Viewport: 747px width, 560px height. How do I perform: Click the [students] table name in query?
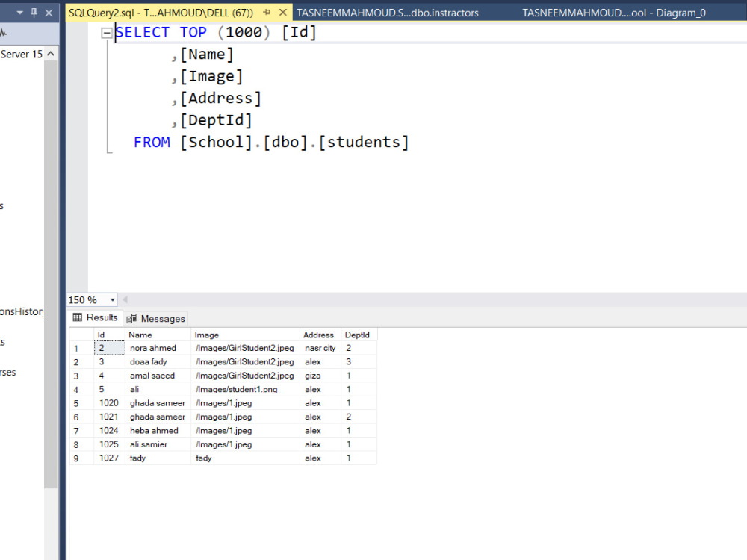[x=364, y=143]
